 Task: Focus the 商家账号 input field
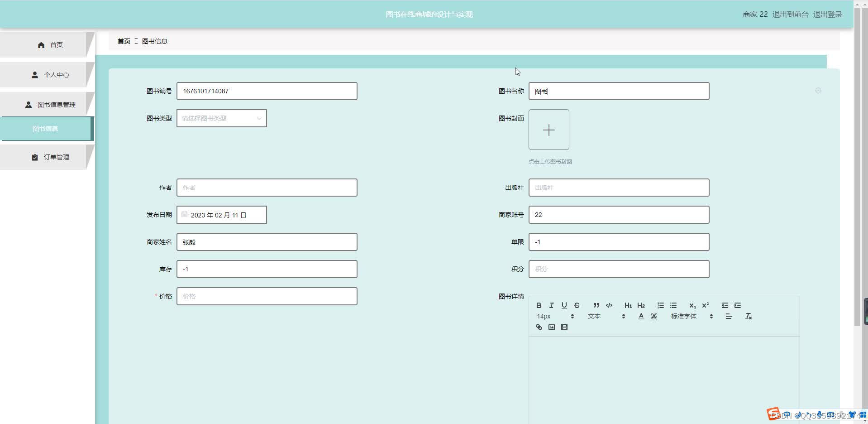pyautogui.click(x=619, y=215)
